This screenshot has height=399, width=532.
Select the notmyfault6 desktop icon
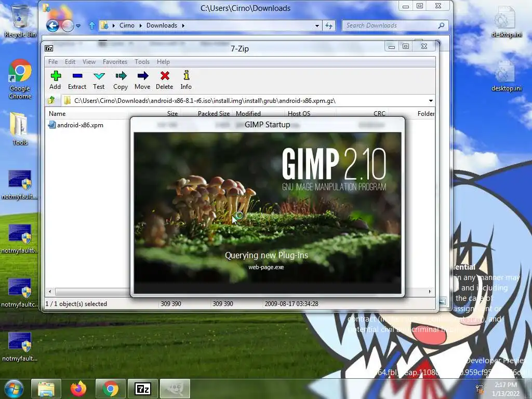(x=20, y=238)
